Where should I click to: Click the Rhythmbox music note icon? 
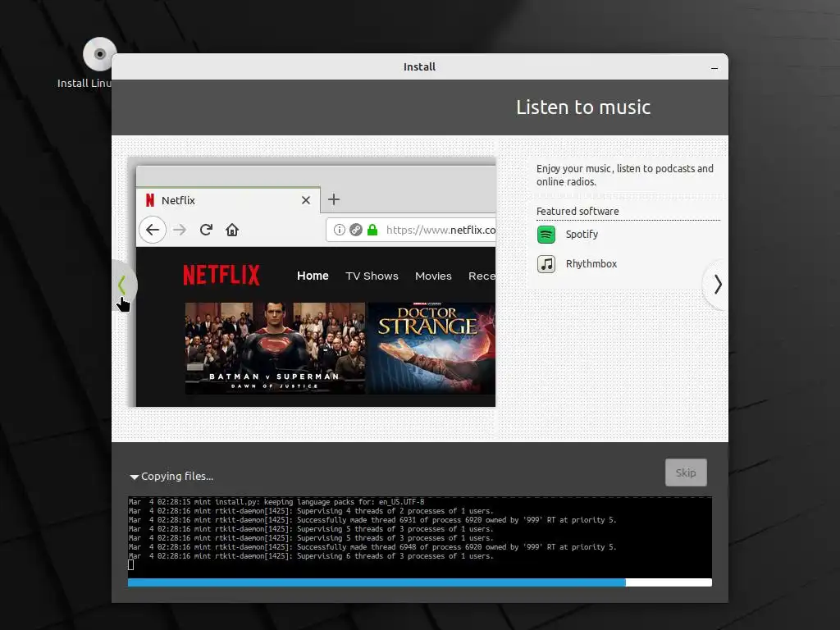point(546,264)
